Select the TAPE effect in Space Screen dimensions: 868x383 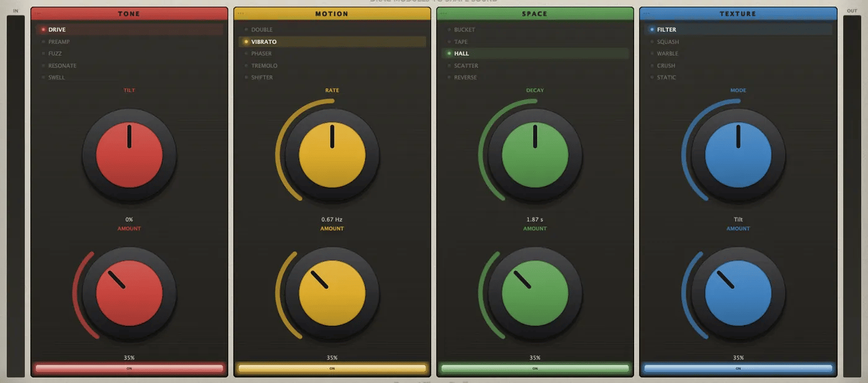(x=535, y=42)
